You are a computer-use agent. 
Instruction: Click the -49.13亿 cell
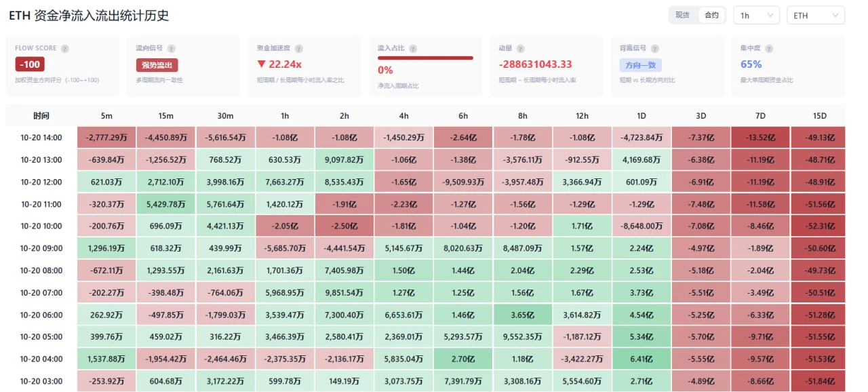pyautogui.click(x=819, y=138)
